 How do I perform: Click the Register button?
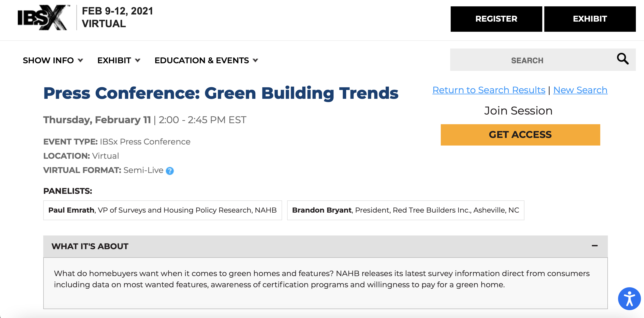tap(496, 19)
